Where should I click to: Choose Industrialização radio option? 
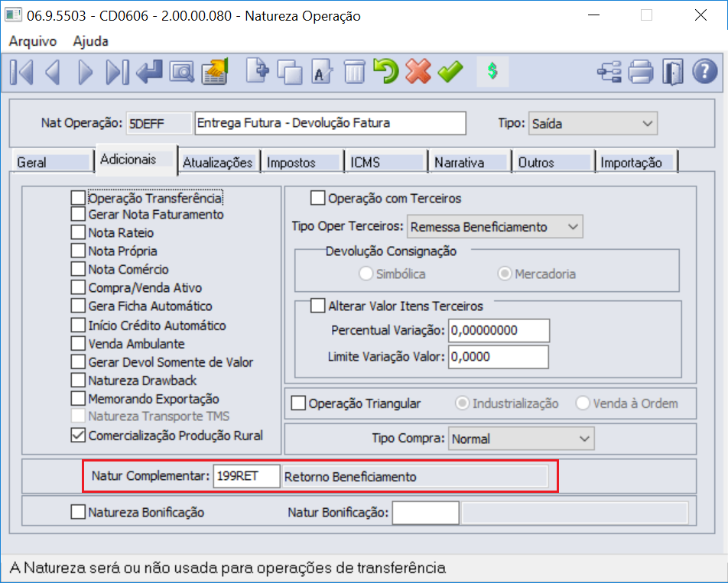click(462, 403)
